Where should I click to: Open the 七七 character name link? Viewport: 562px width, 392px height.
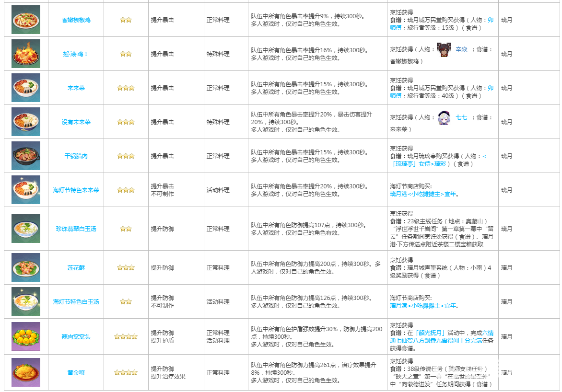pyautogui.click(x=461, y=118)
